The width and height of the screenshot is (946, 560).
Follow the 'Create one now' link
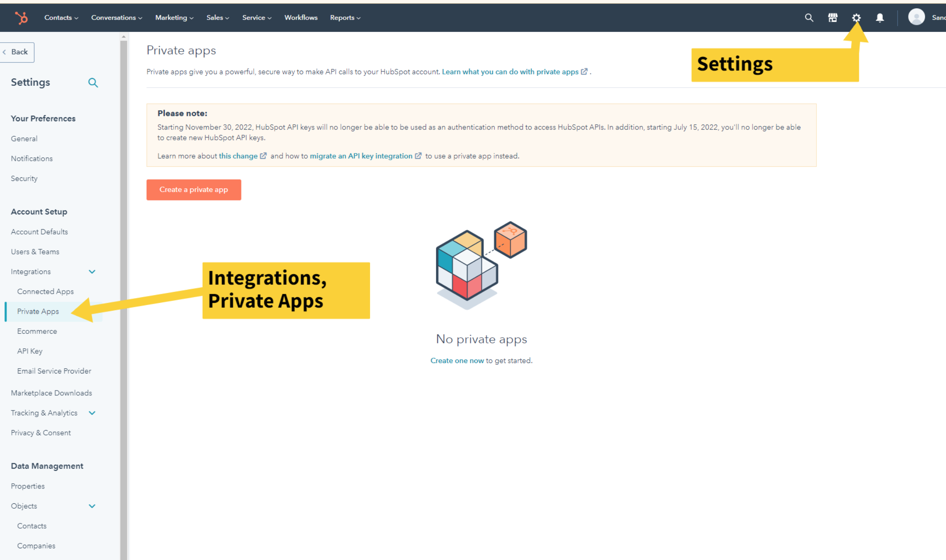click(457, 361)
